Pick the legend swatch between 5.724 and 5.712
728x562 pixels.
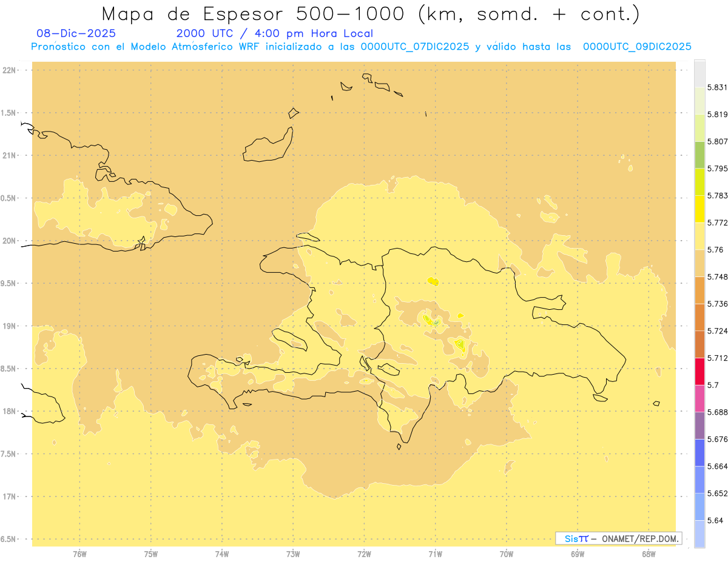coord(699,344)
